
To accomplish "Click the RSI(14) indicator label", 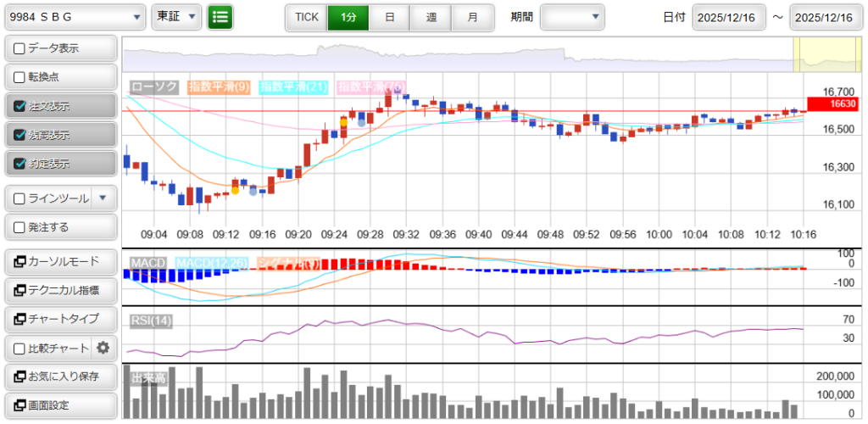I will coord(151,320).
